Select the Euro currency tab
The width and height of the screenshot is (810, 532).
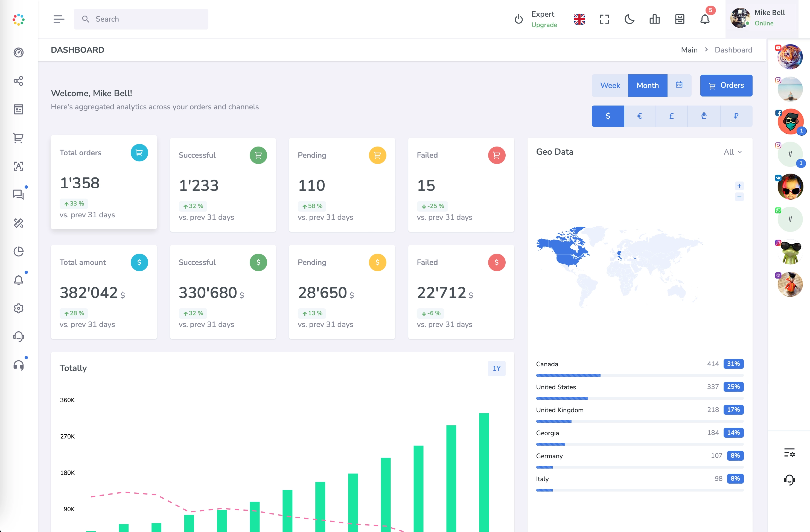tap(639, 116)
